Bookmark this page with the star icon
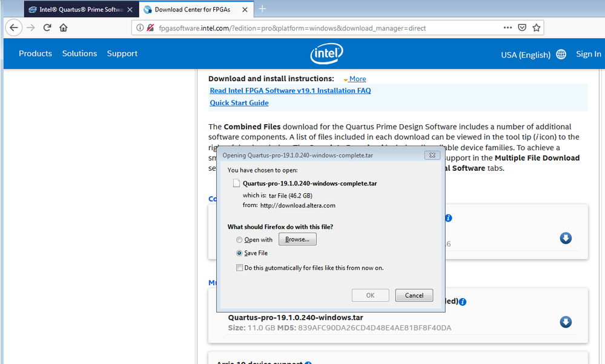The height and width of the screenshot is (364, 605). [536, 28]
